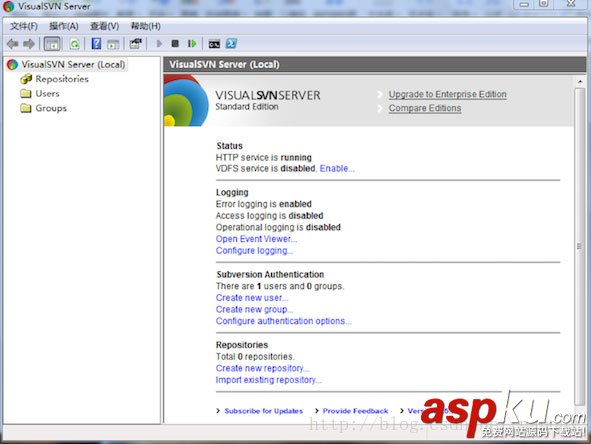The image size is (591, 444).
Task: Open the command prompt toolbar icon
Action: pos(214,44)
